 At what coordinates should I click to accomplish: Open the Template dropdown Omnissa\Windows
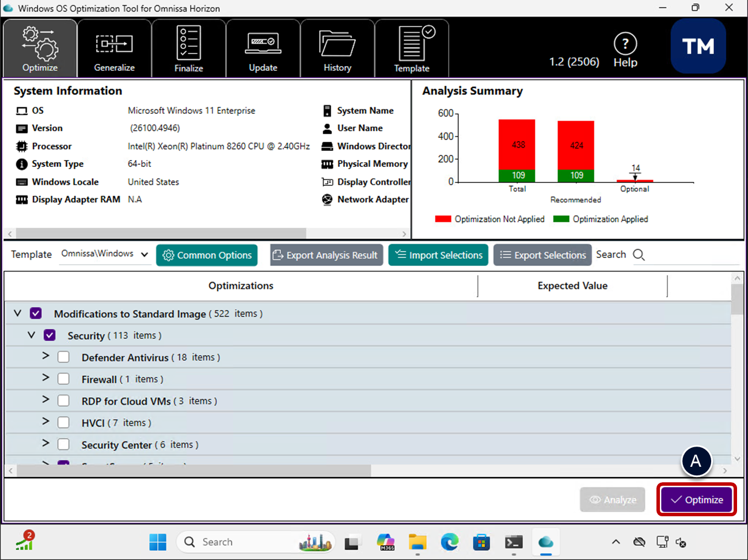coord(105,254)
